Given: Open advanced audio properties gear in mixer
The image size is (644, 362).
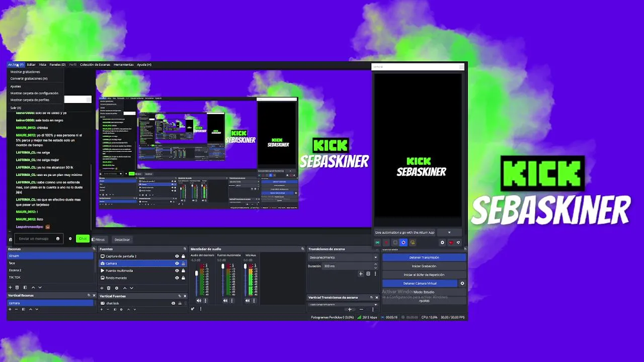Looking at the screenshot, I should point(193,309).
